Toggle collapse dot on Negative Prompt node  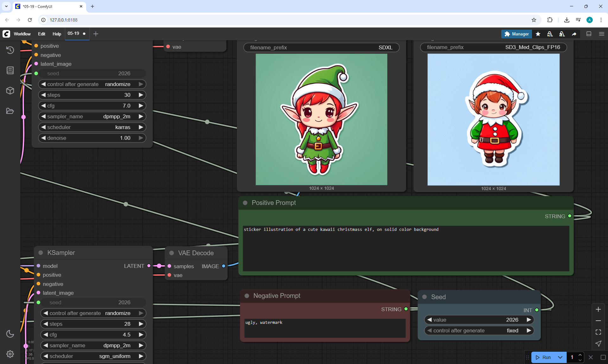[247, 296]
